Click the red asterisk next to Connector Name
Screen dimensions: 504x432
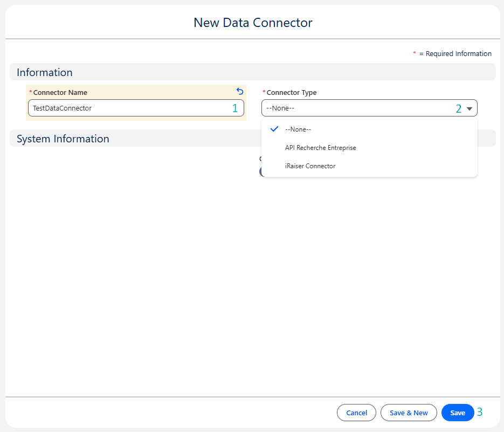(31, 92)
